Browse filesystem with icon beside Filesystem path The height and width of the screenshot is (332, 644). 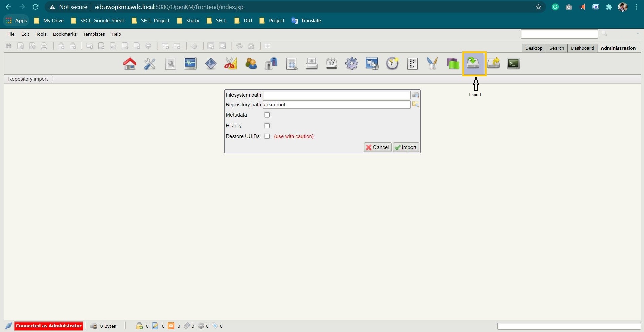pyautogui.click(x=416, y=95)
